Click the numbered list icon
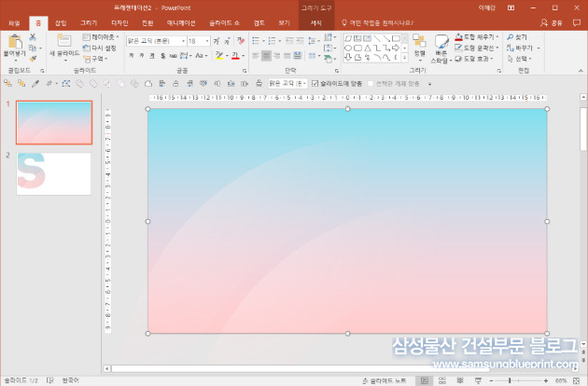The image size is (588, 386). [x=272, y=40]
